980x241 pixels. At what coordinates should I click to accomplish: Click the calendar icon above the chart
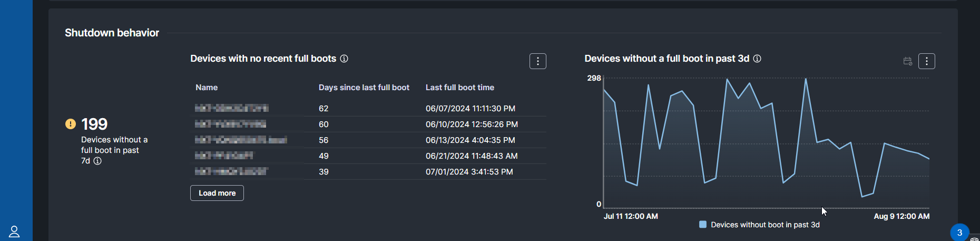pos(907,61)
